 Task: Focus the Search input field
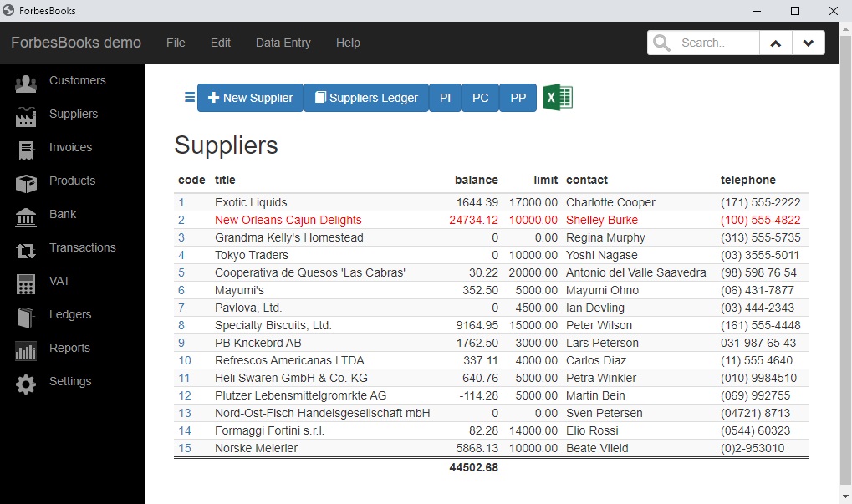(717, 43)
